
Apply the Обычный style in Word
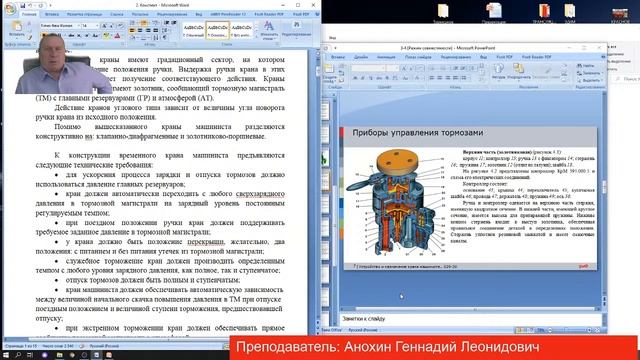coord(193,31)
